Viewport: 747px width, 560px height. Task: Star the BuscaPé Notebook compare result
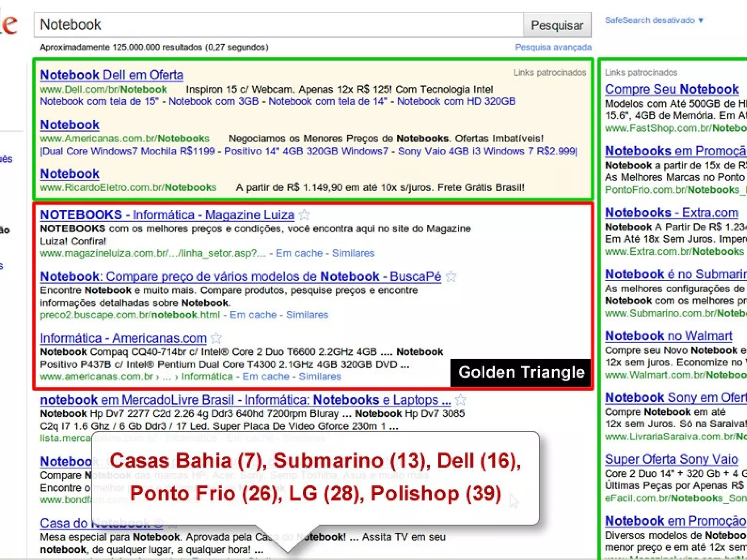click(x=451, y=277)
